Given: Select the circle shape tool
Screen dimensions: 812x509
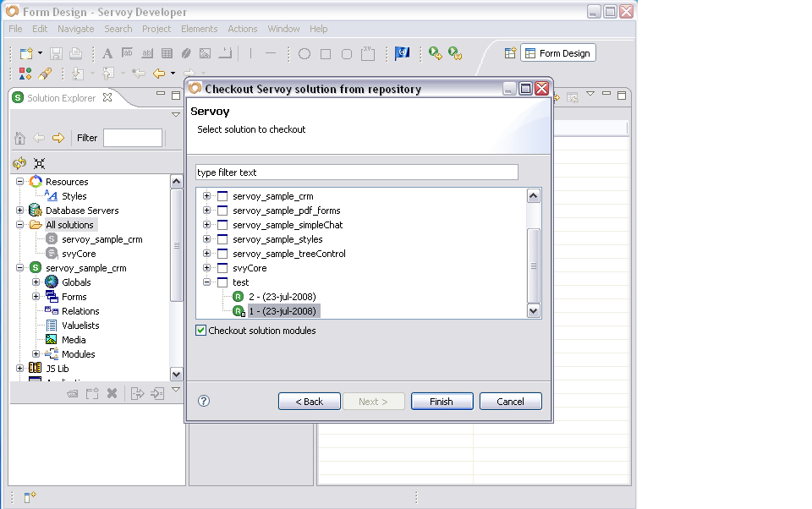Looking at the screenshot, I should 304,54.
